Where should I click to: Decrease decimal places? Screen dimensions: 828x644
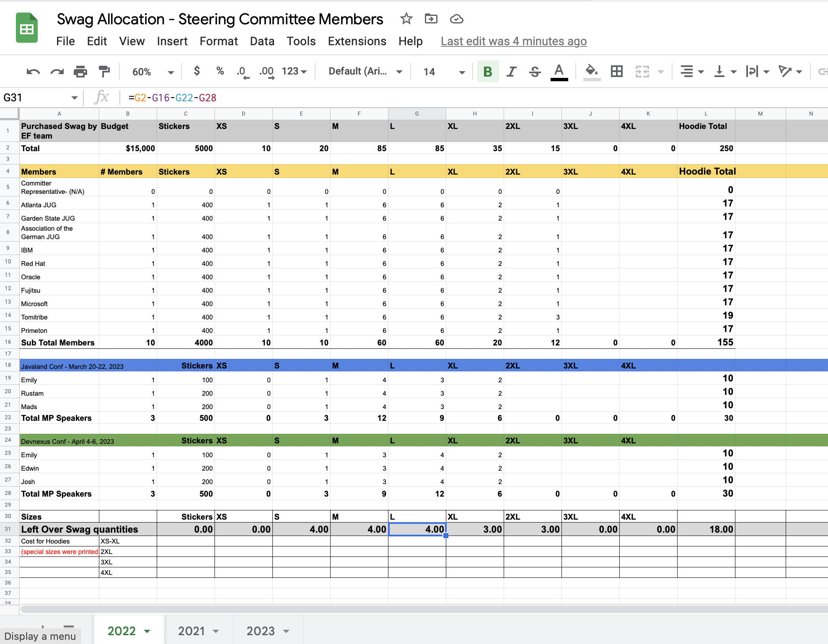click(x=243, y=72)
